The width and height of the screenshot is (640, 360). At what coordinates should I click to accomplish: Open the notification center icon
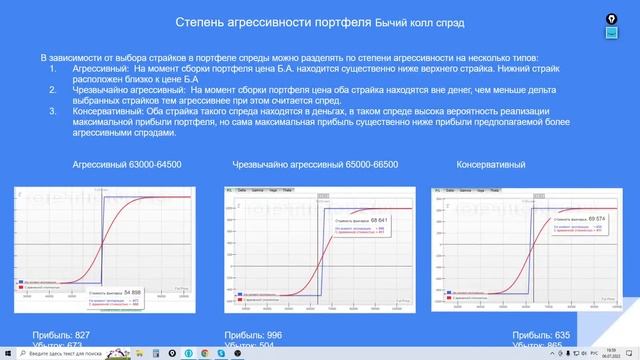629,353
